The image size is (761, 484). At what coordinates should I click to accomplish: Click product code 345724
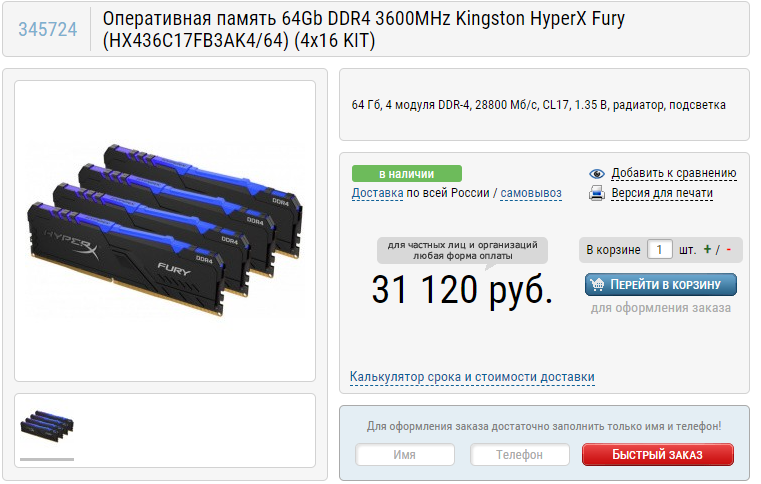coord(48,30)
